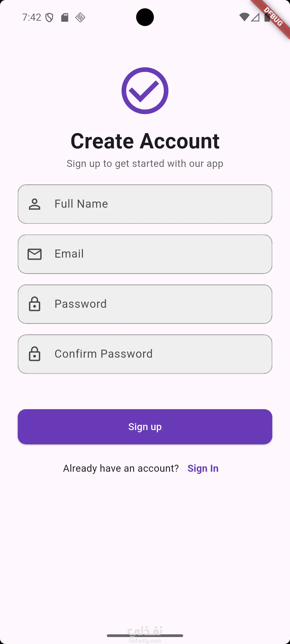This screenshot has width=290, height=644.
Task: Click the person icon beside Full Name
Action: 35,204
